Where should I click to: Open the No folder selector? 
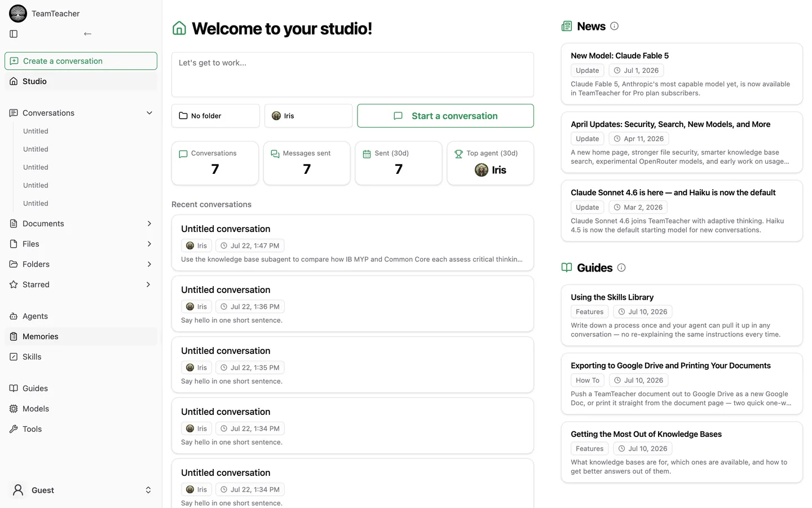point(215,116)
